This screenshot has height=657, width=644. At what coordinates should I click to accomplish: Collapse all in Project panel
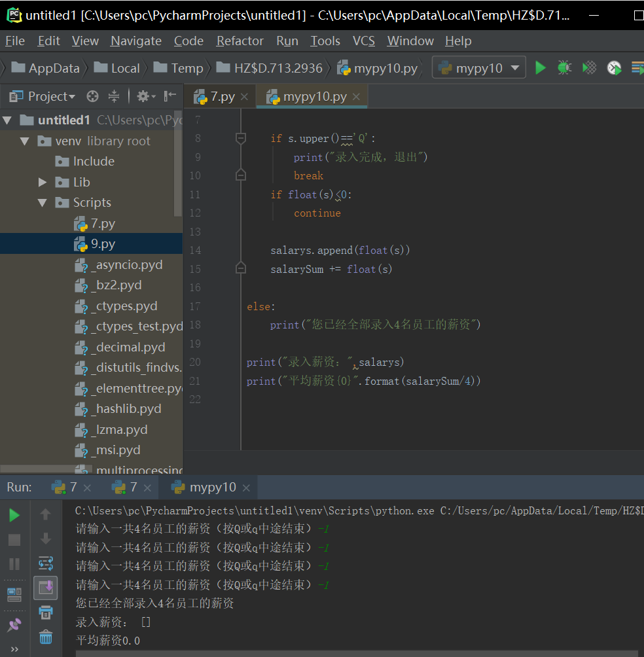[113, 97]
